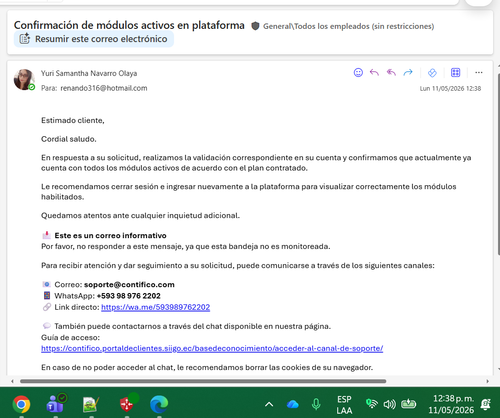Open the wa.me/593989762202 WhatsApp link

click(156, 307)
